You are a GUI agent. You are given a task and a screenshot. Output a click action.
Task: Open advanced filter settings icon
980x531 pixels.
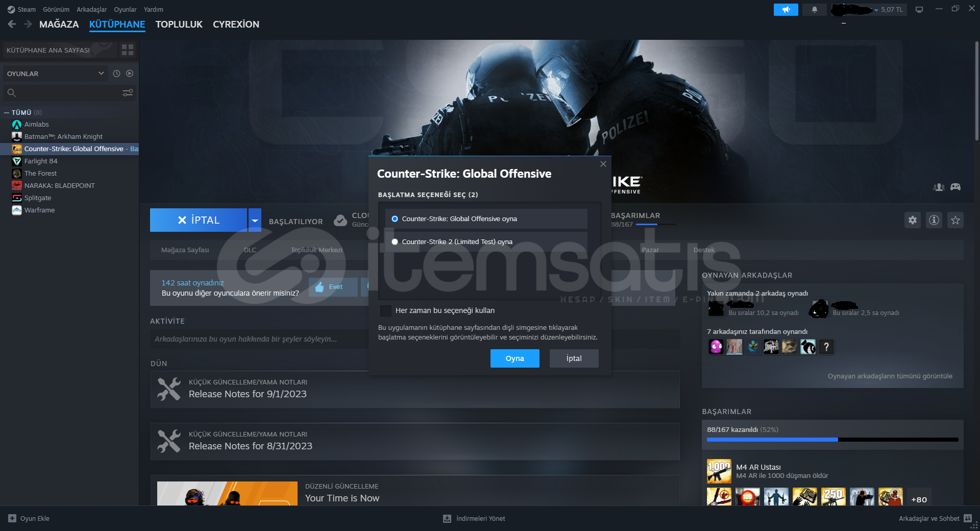click(128, 92)
